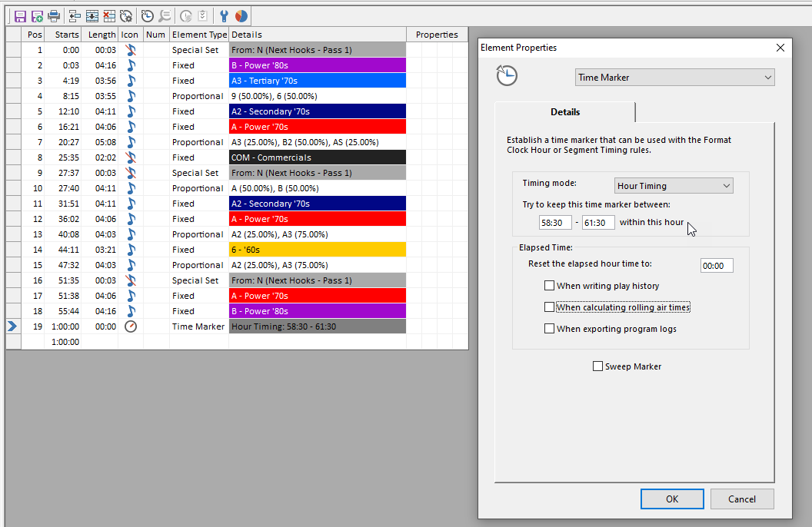Click the delete row icon with red X

(x=109, y=17)
